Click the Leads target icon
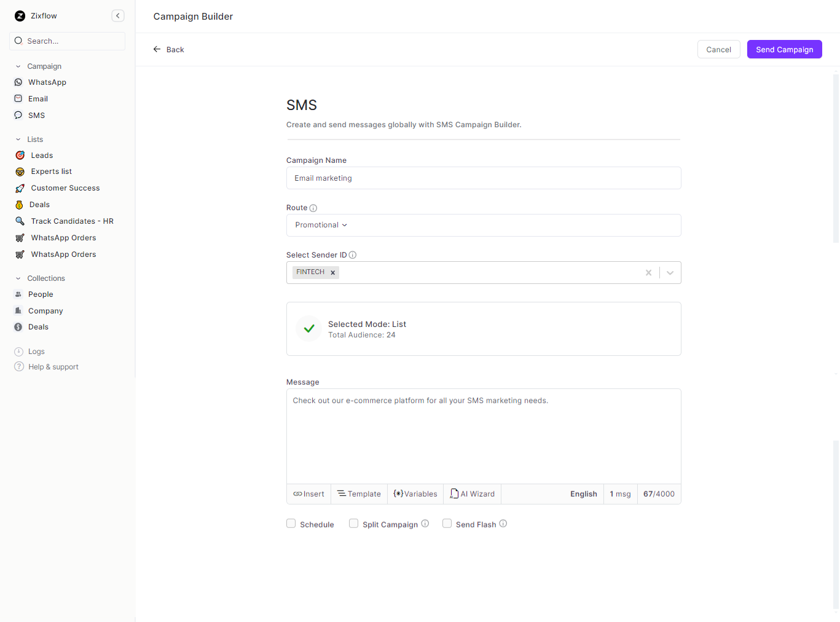This screenshot has height=622, width=840. [x=20, y=155]
